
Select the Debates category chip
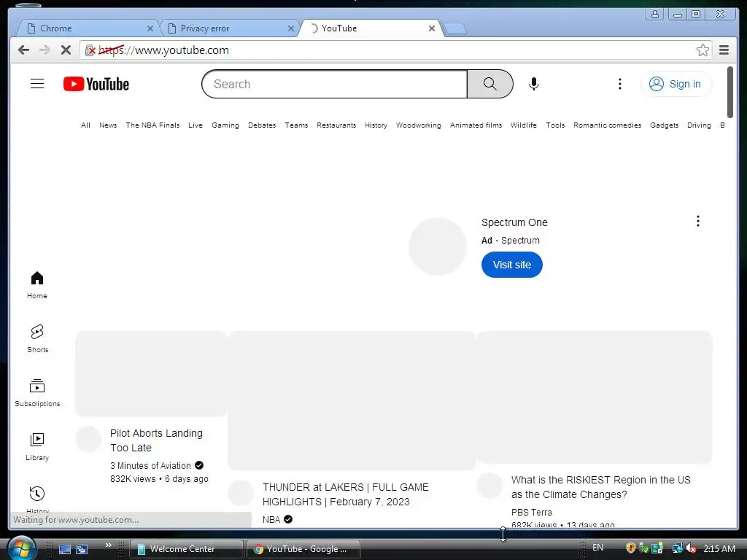tap(262, 125)
